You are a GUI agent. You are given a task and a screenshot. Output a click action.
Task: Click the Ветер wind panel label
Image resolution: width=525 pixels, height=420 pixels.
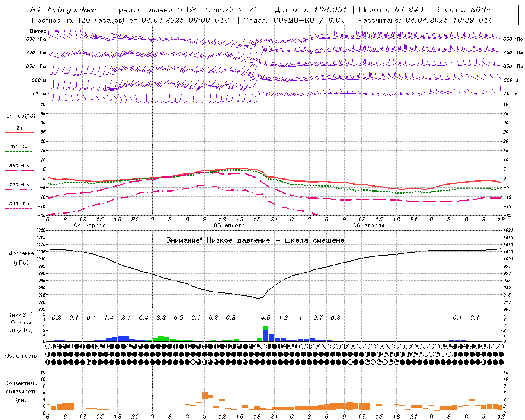[x=38, y=31]
